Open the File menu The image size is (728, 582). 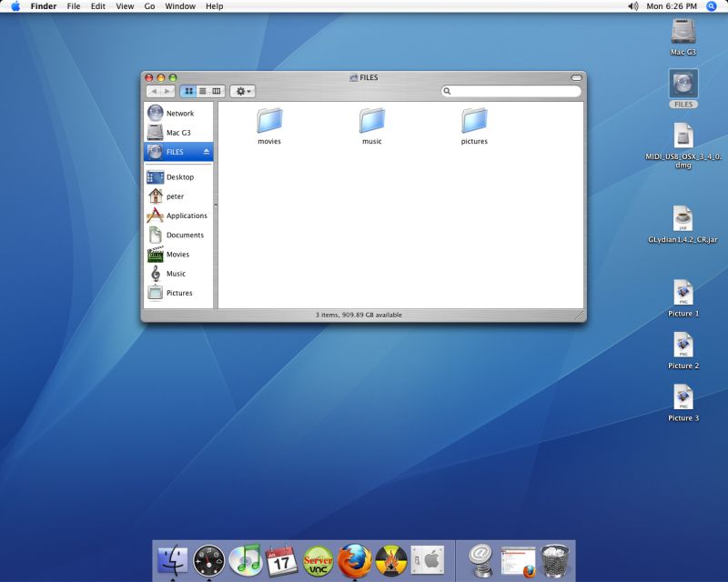pyautogui.click(x=74, y=6)
